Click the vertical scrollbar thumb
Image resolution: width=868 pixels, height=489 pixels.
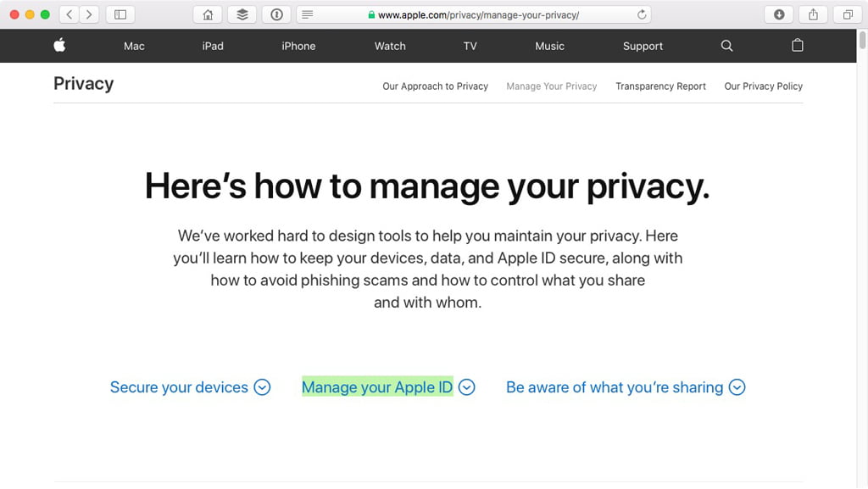(x=862, y=41)
